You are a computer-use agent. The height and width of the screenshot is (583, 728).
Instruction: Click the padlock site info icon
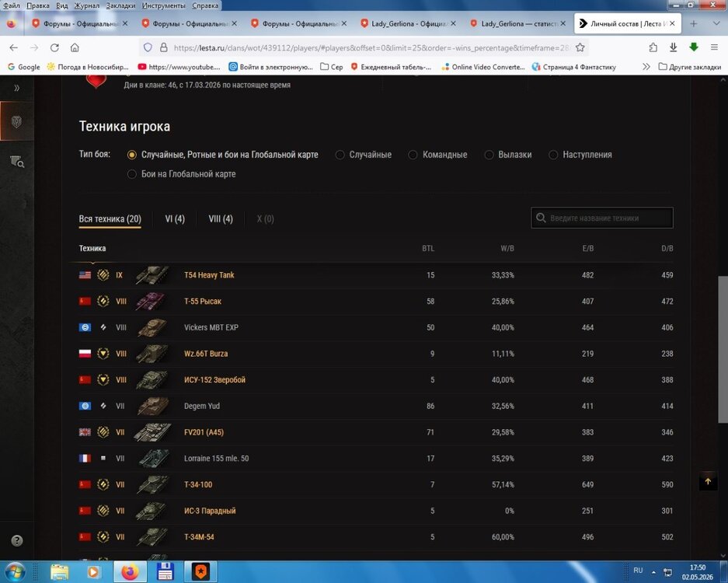163,47
